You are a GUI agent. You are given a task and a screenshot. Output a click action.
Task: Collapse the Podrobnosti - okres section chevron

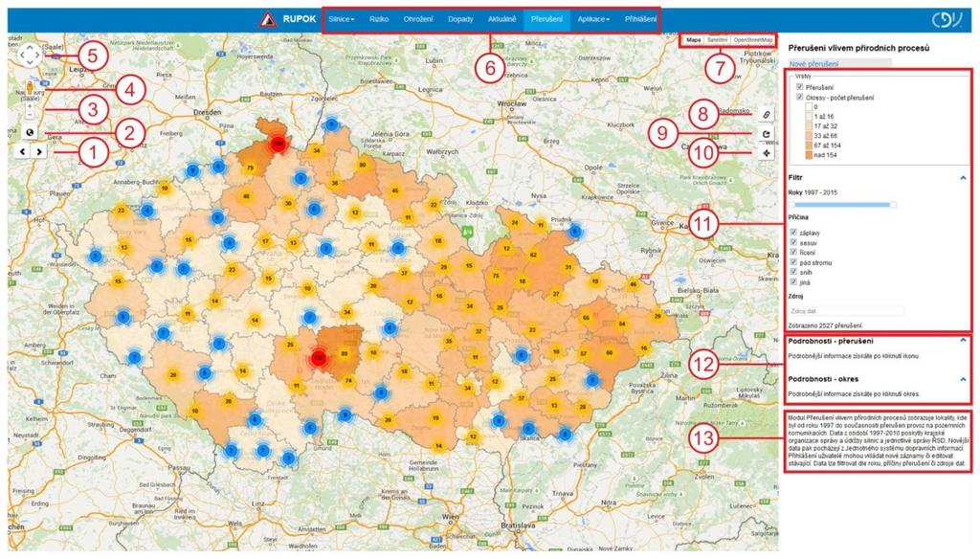click(x=963, y=379)
